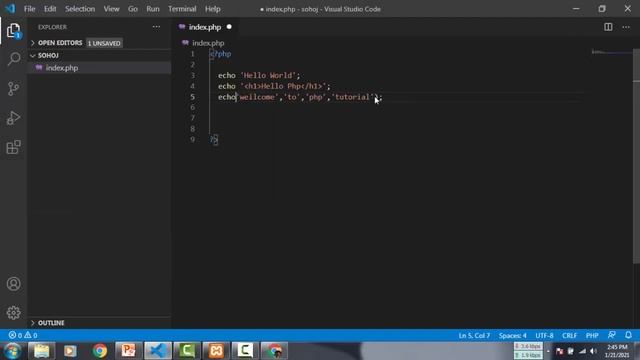Click Ln 5, Col 7 status entry

474,336
